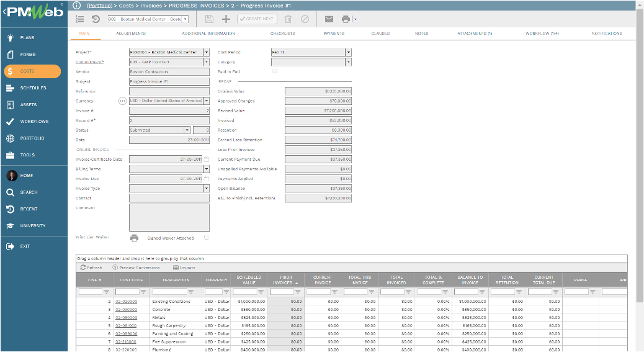Click the history revert icon in toolbar
This screenshot has height=352, width=644.
tap(96, 19)
